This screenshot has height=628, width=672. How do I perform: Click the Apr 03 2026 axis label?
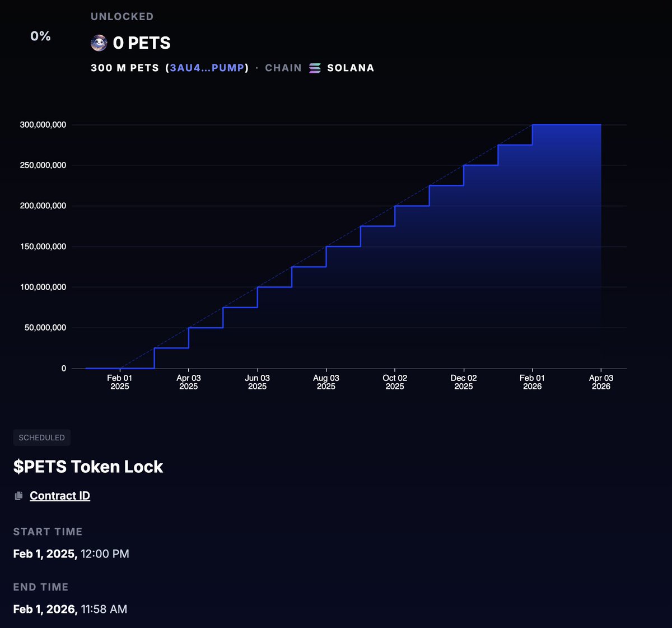point(600,382)
